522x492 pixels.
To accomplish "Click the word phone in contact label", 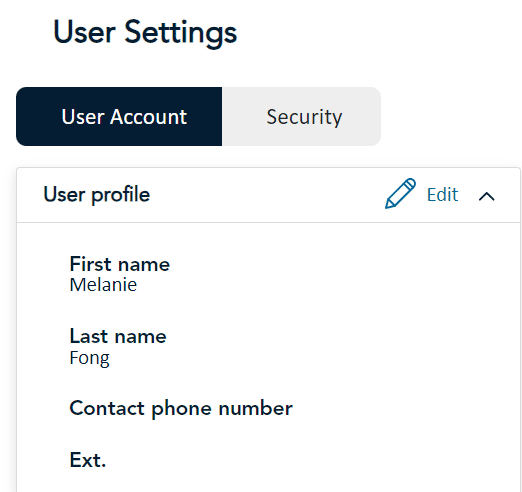I will click(x=181, y=410).
